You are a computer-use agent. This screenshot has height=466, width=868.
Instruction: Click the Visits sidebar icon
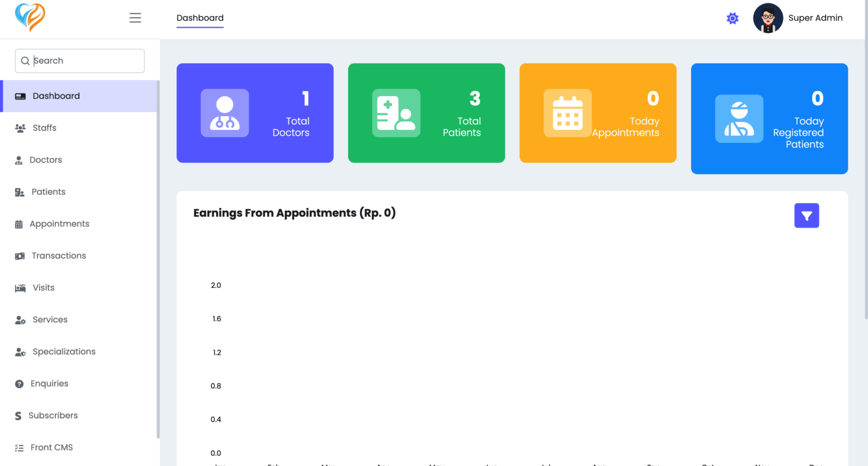(x=20, y=288)
